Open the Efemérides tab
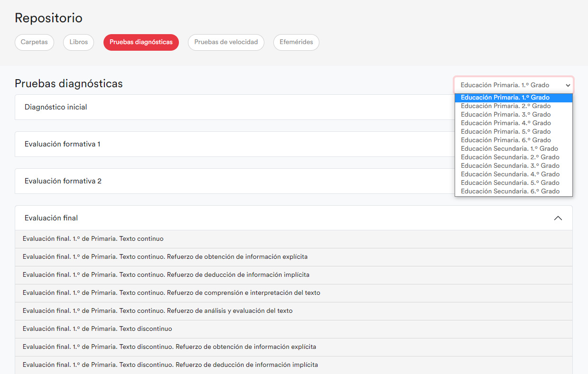 coord(296,42)
